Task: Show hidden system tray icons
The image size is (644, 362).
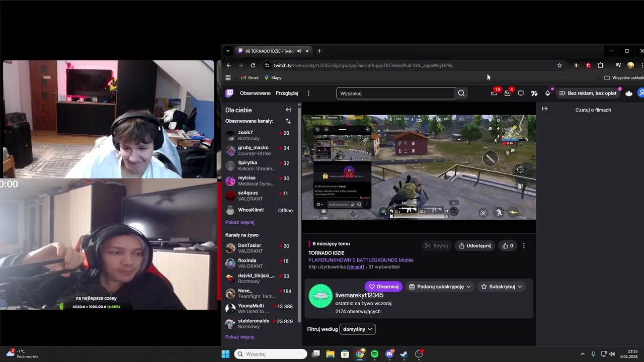Action: 583,354
